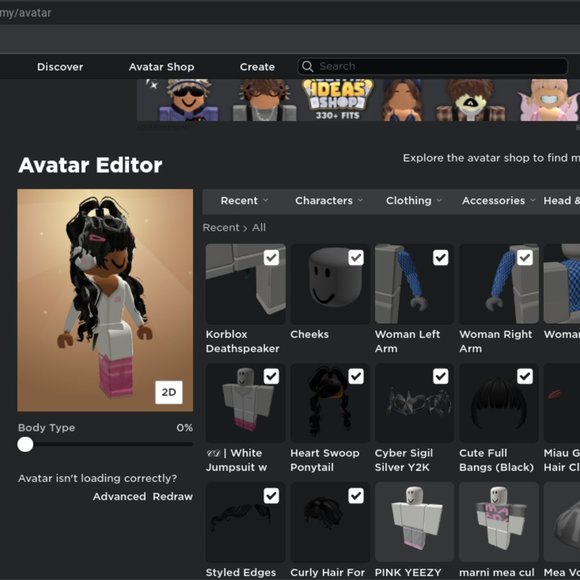Open the Korblox Deathspeaker item thumbnail
This screenshot has height=580, width=580.
click(246, 284)
